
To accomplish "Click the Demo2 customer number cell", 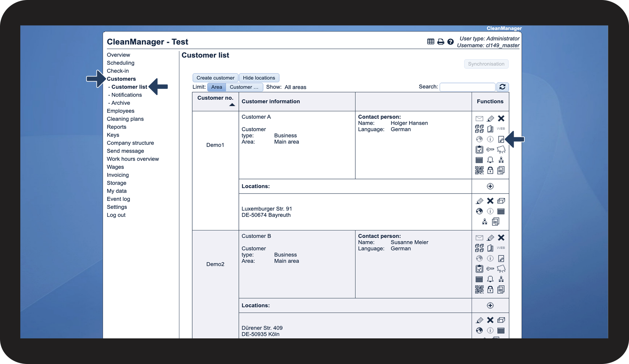I will click(x=215, y=264).
